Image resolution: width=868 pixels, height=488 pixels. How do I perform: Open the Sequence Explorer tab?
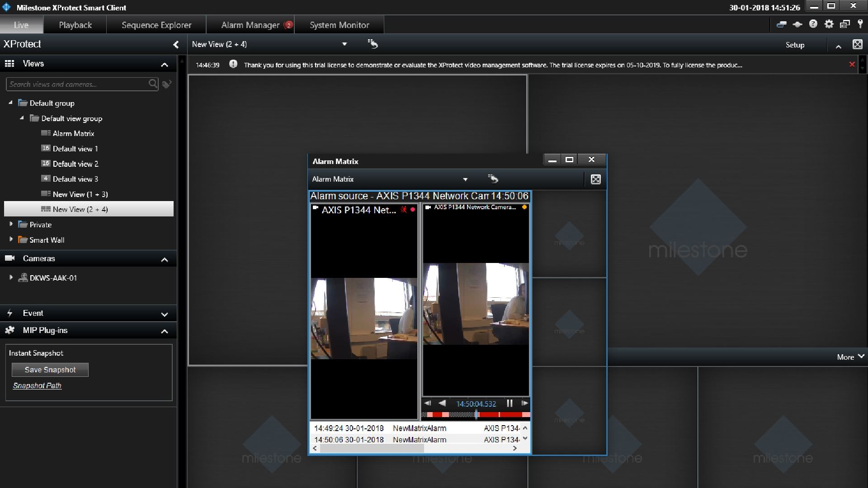156,25
